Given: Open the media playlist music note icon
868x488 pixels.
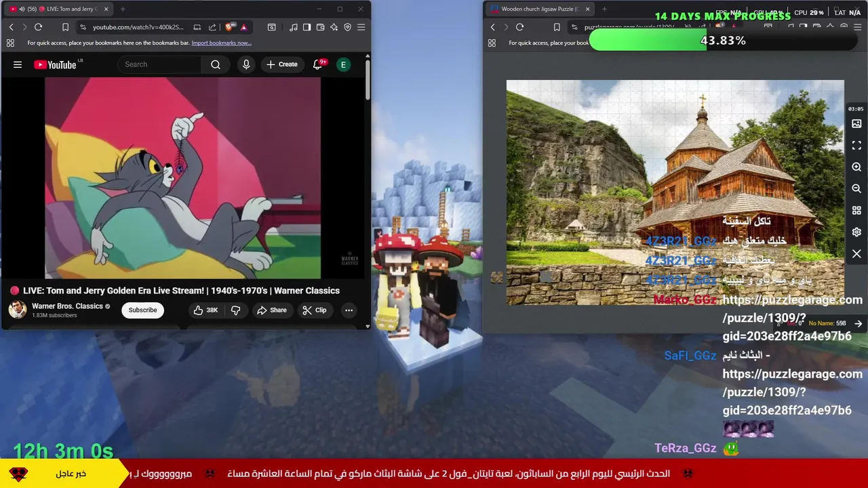Looking at the screenshot, I should (293, 27).
